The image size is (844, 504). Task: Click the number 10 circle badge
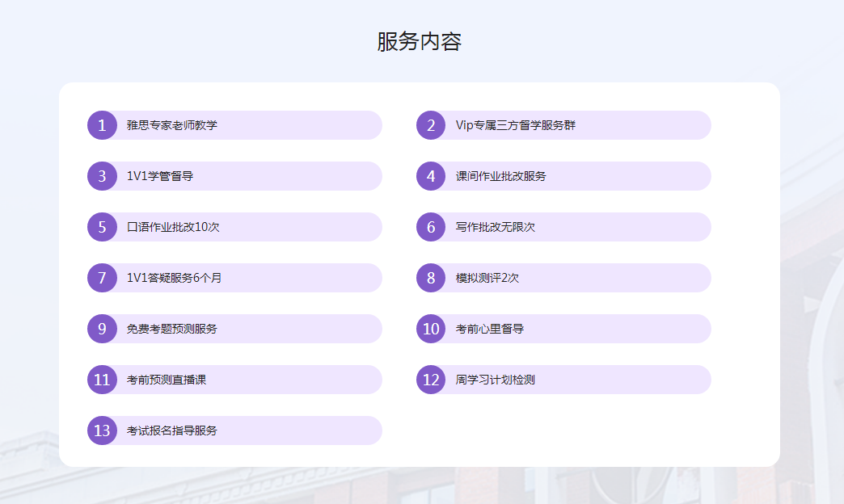click(431, 329)
